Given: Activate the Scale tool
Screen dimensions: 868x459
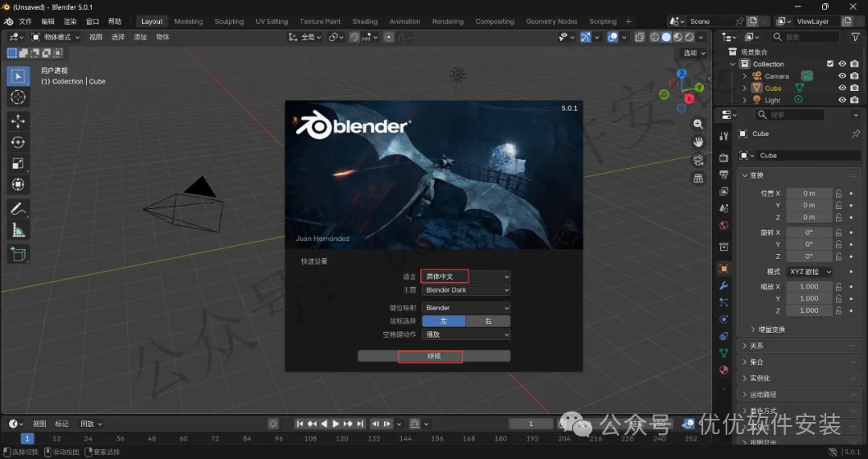Looking at the screenshot, I should point(18,163).
